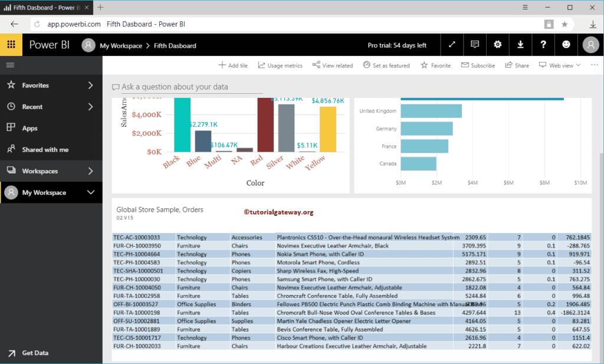Viewport: 604px width, 364px height.
Task: Collapse the navigation pane hamburger icon
Action: 10,65
